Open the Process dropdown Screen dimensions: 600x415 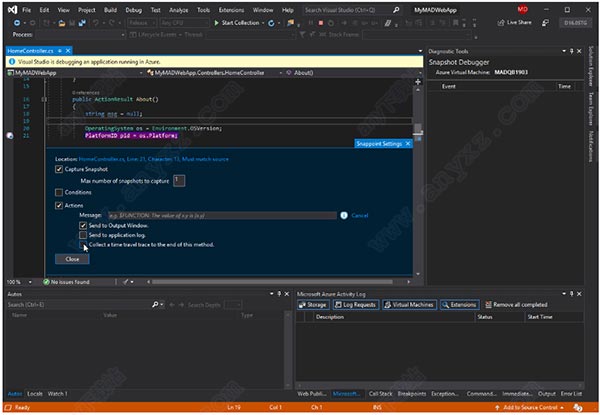point(80,35)
